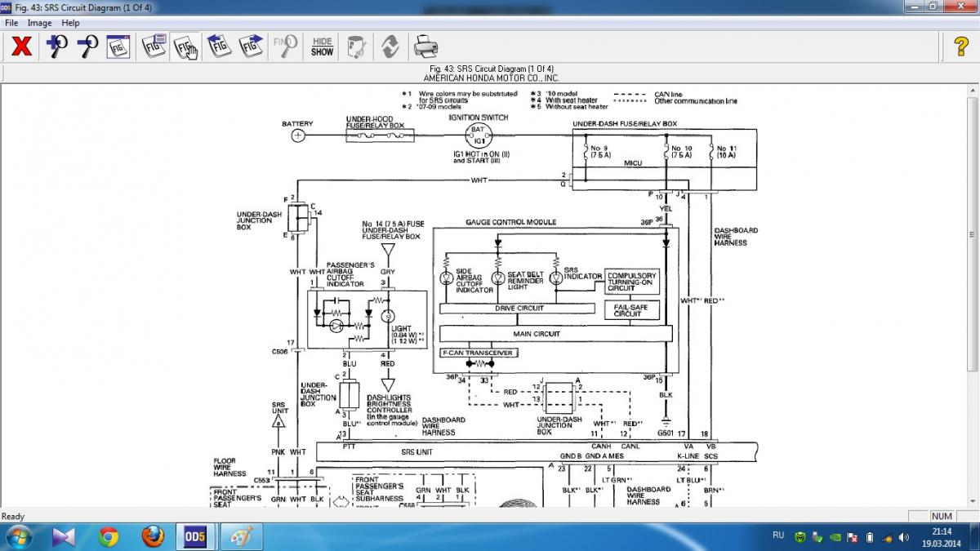Select the figure hand pan tool
The image size is (980, 551).
pyautogui.click(x=185, y=47)
